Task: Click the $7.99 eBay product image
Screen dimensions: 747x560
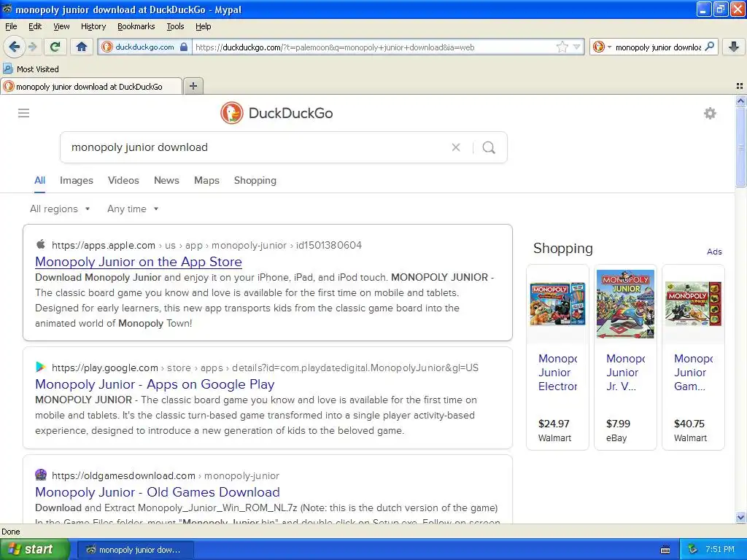Action: (x=625, y=304)
